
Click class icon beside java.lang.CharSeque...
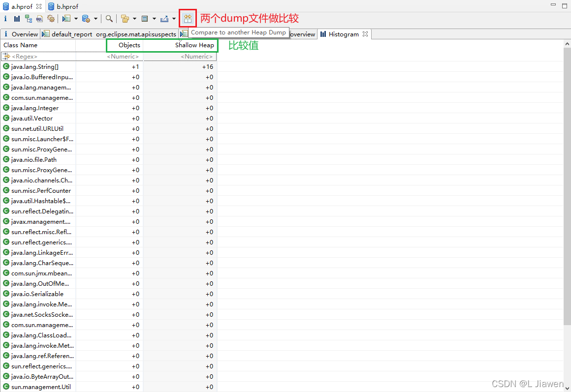click(x=6, y=263)
